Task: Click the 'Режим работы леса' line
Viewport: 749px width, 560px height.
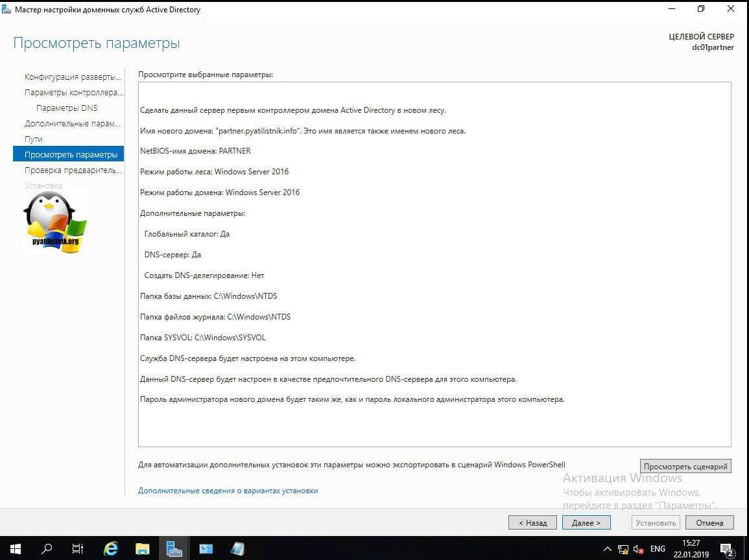Action: point(215,171)
